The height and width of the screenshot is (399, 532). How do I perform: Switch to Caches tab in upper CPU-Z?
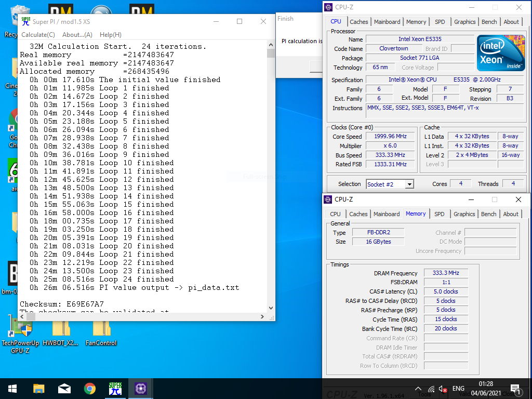(358, 22)
